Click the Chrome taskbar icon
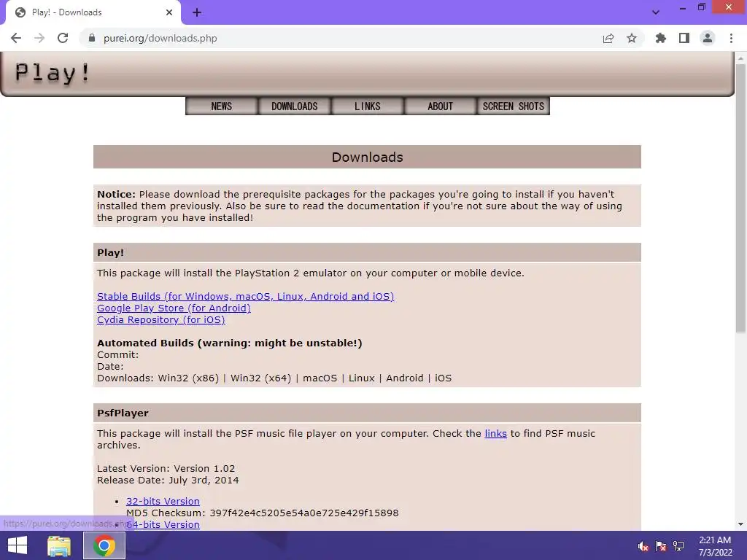Image resolution: width=747 pixels, height=560 pixels. click(104, 545)
